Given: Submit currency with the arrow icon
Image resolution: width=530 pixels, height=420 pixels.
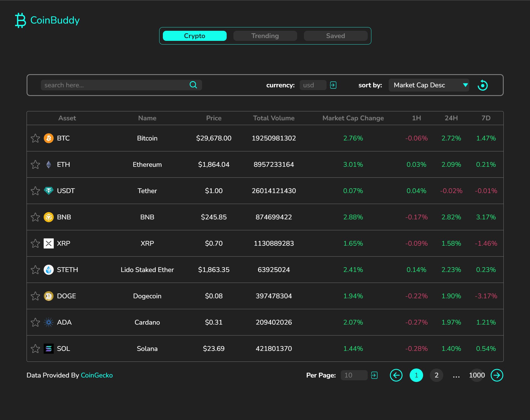Looking at the screenshot, I should coord(333,85).
